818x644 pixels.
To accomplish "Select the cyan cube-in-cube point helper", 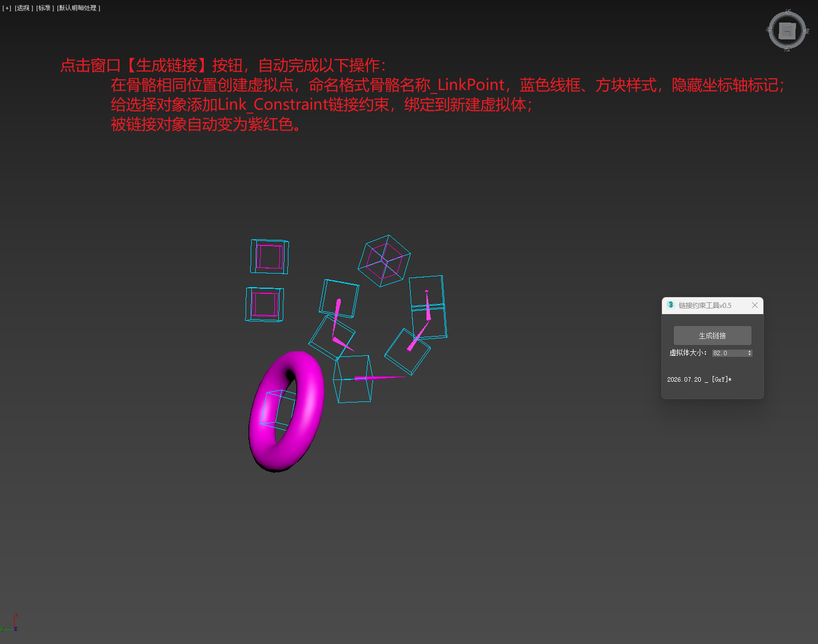I will 384,261.
